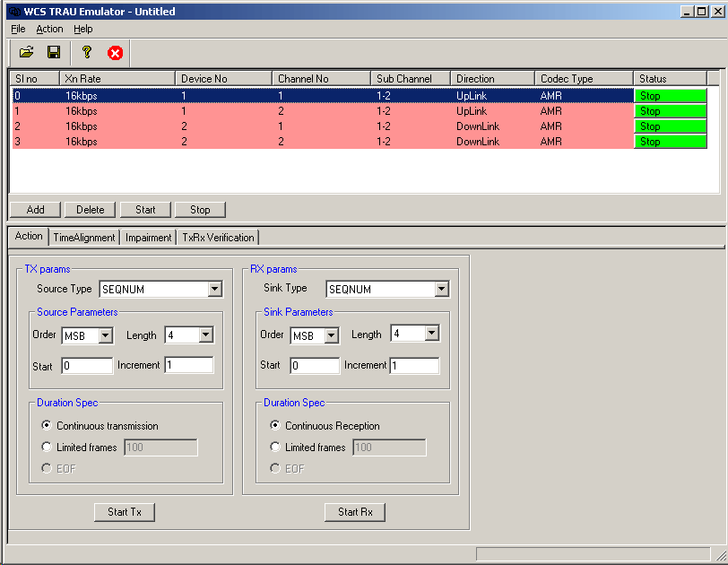728x565 pixels.
Task: Select Continuous transmission radio button
Action: tap(47, 425)
